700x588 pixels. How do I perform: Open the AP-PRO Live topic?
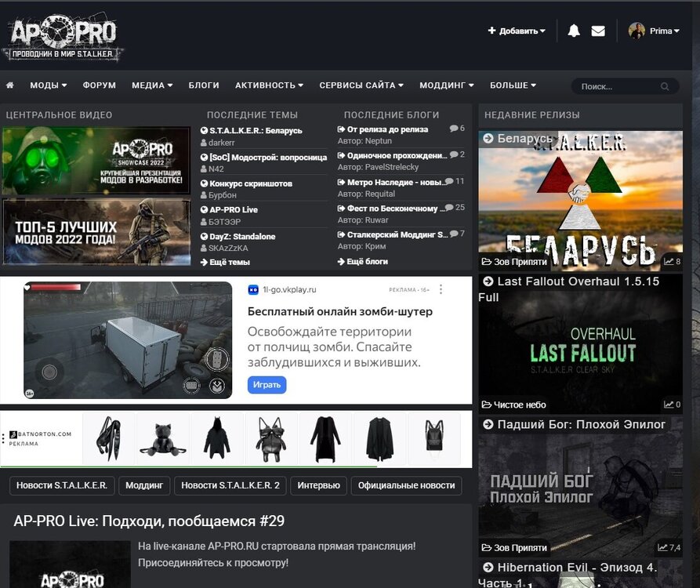coord(234,209)
